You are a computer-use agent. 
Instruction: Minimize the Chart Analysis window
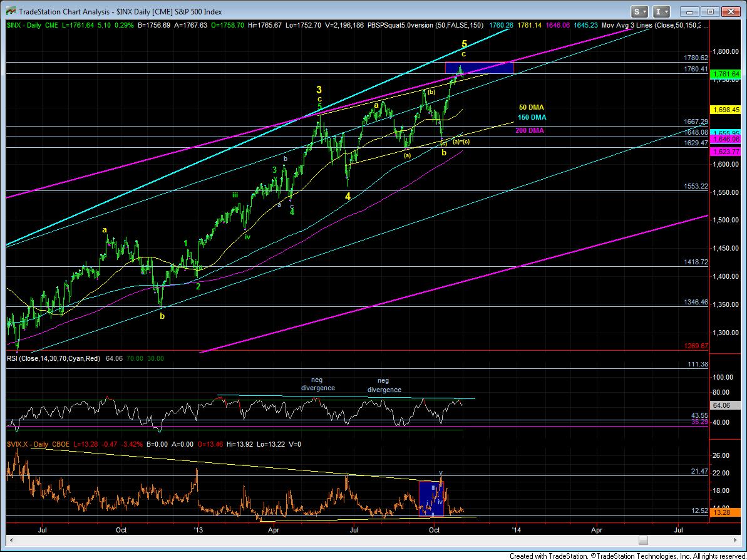pyautogui.click(x=690, y=11)
